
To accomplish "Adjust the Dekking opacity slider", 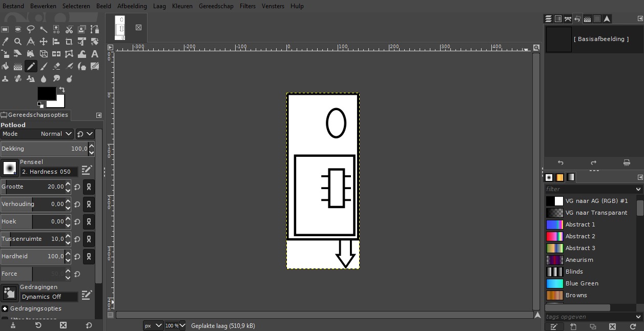I will (x=44, y=149).
